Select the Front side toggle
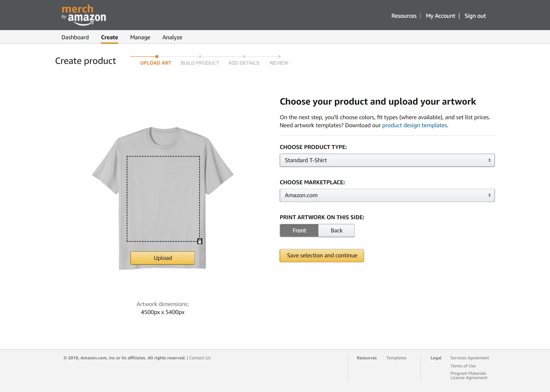This screenshot has height=392, width=550. (x=299, y=230)
